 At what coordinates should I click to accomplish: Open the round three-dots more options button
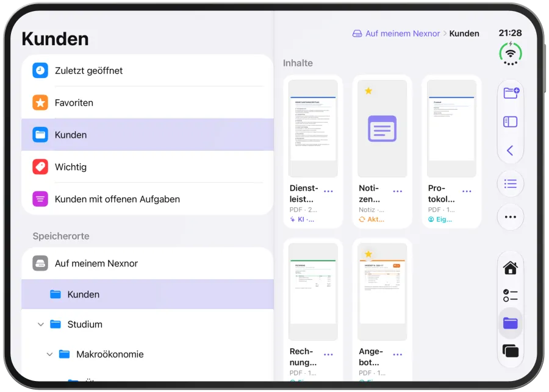click(x=511, y=217)
